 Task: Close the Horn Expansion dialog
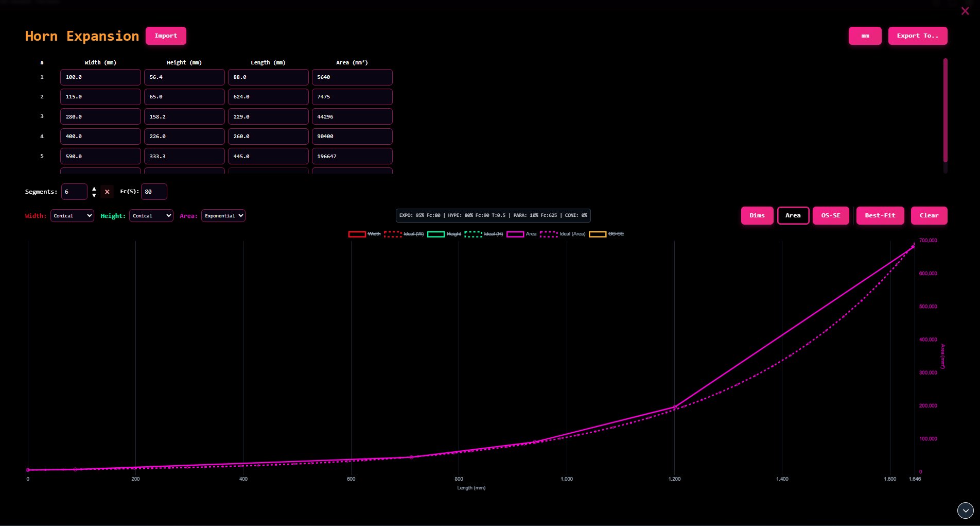[x=965, y=11]
